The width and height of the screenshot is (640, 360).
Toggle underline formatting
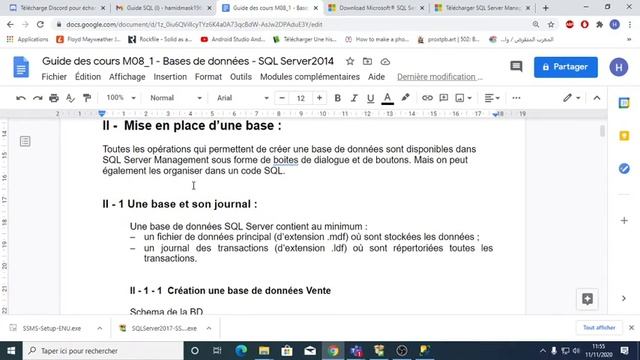pos(370,98)
